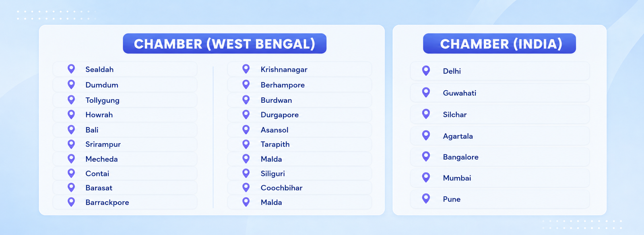This screenshot has width=644, height=235.
Task: Click the location pin next to Siliguri
Action: [x=246, y=173]
